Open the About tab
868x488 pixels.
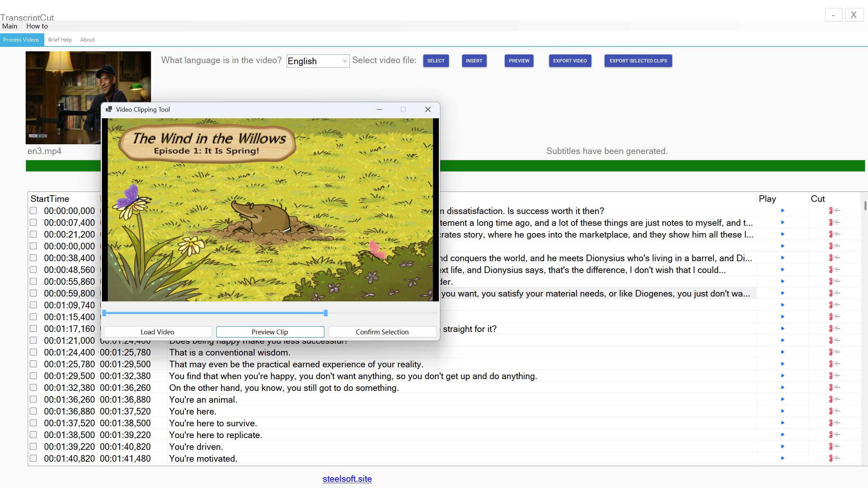click(87, 40)
